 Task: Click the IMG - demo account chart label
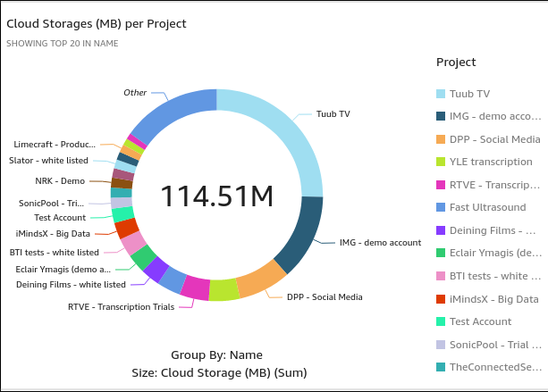pyautogui.click(x=380, y=243)
